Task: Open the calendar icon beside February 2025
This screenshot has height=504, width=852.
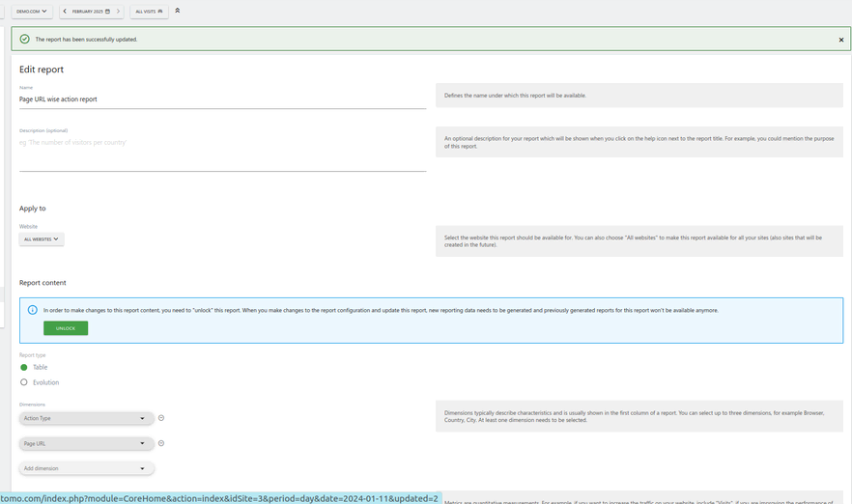Action: 107,12
